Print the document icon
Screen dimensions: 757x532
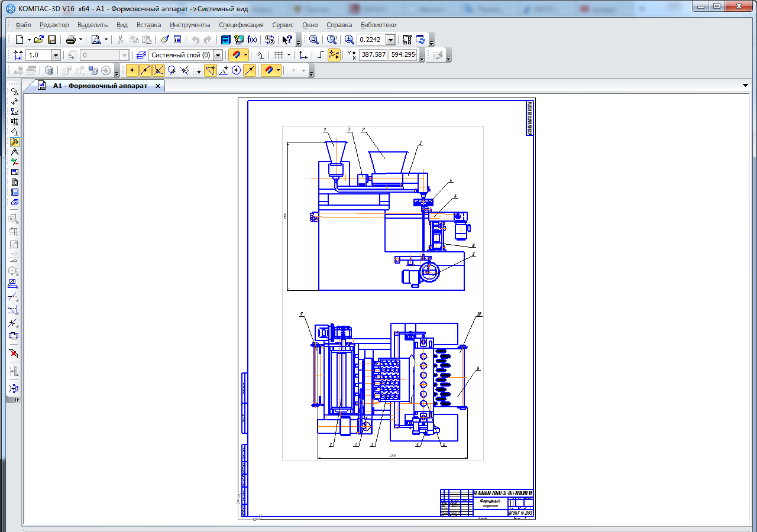coord(71,40)
